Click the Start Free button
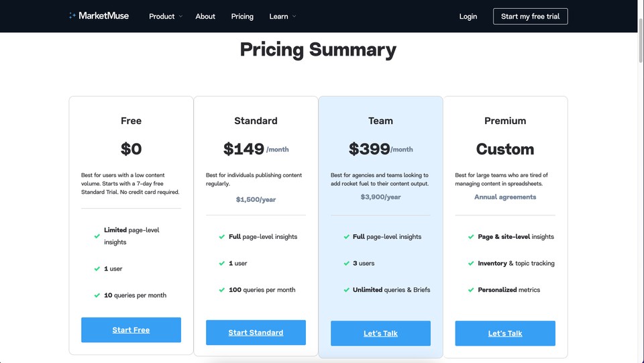This screenshot has width=644, height=363. pos(131,329)
